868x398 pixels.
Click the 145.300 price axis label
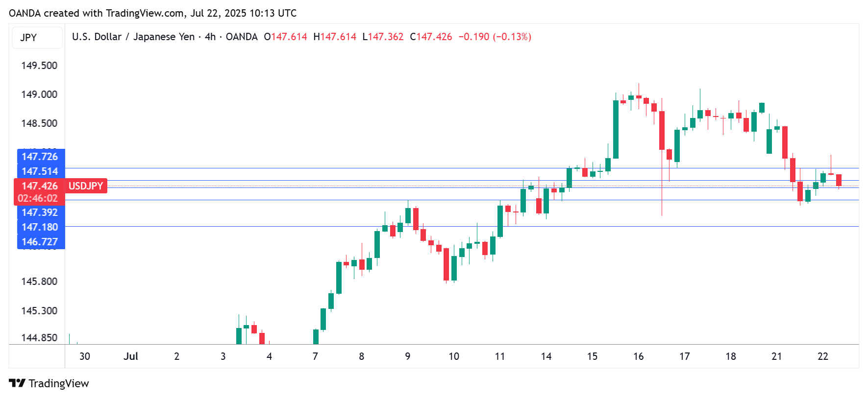39,311
